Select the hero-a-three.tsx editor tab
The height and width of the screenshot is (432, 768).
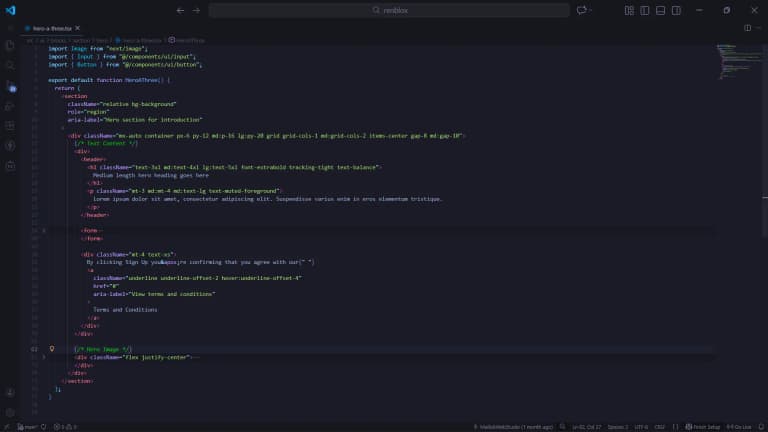click(50, 28)
